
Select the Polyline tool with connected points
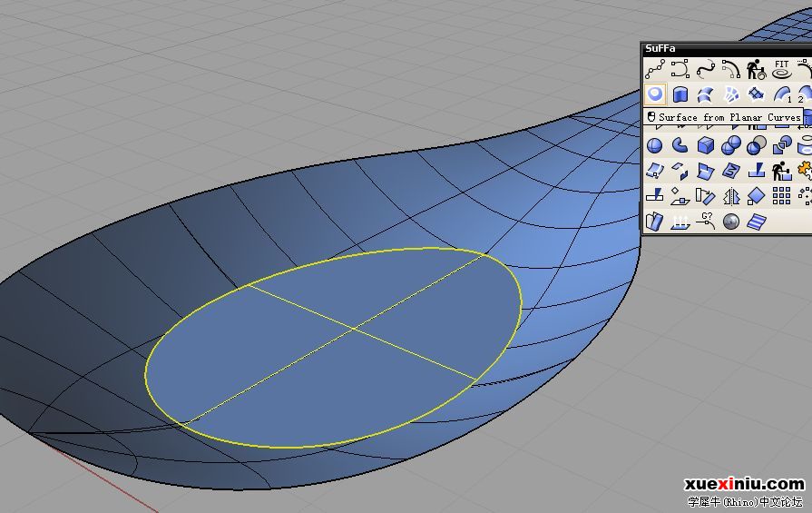point(654,69)
